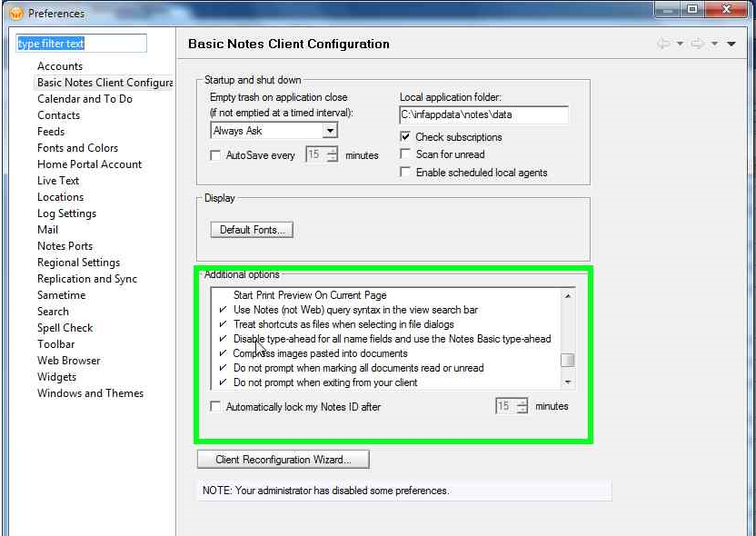This screenshot has height=536, width=756.
Task: Click the Preferences window title icon
Action: pos(16,13)
